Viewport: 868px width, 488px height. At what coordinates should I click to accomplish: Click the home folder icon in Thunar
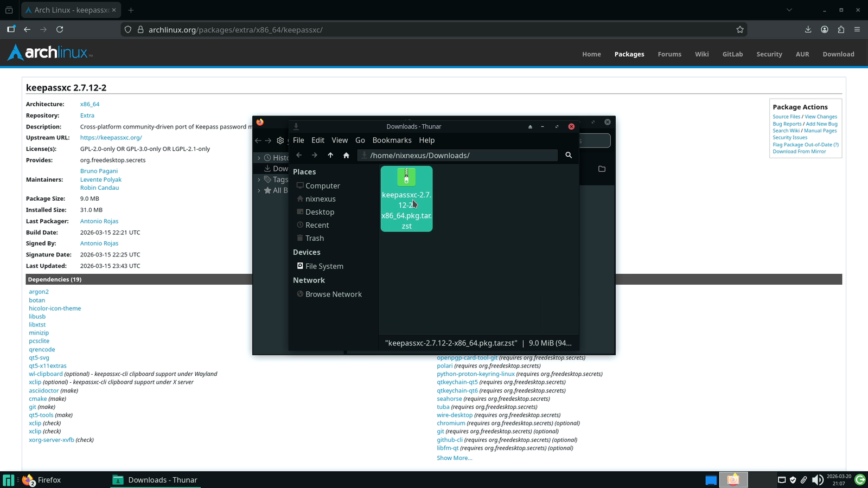pos(346,155)
